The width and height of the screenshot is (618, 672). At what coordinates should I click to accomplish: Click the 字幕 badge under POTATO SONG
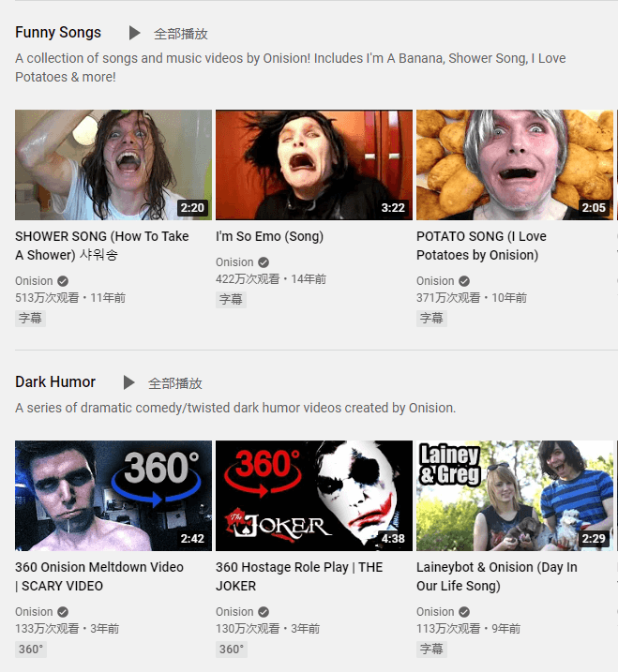click(431, 319)
